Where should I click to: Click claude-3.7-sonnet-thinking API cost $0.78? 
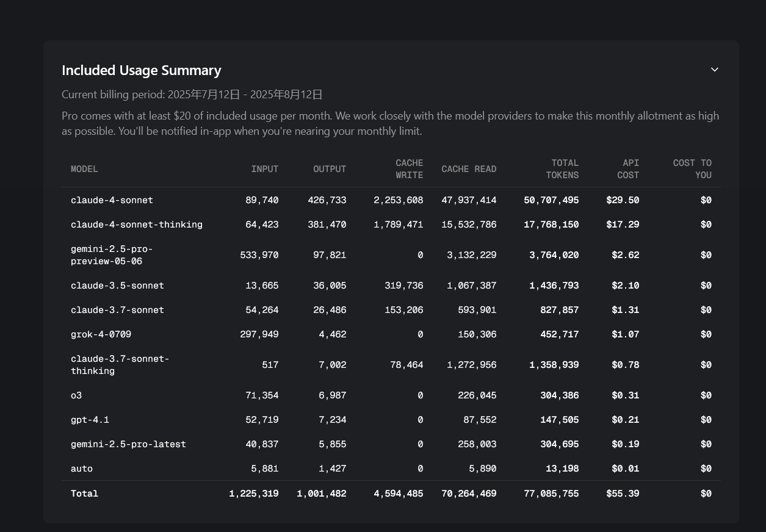click(626, 365)
